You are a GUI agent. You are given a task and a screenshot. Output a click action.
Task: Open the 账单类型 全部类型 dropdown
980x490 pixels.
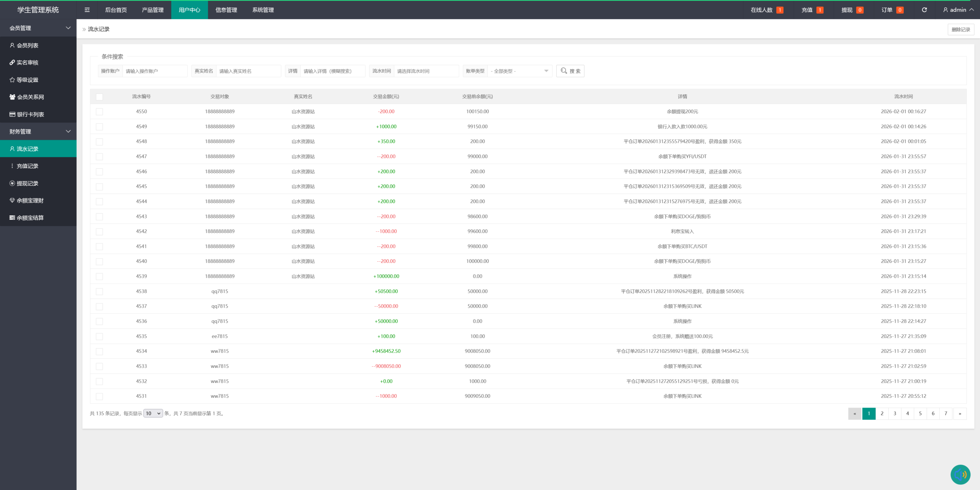(519, 71)
